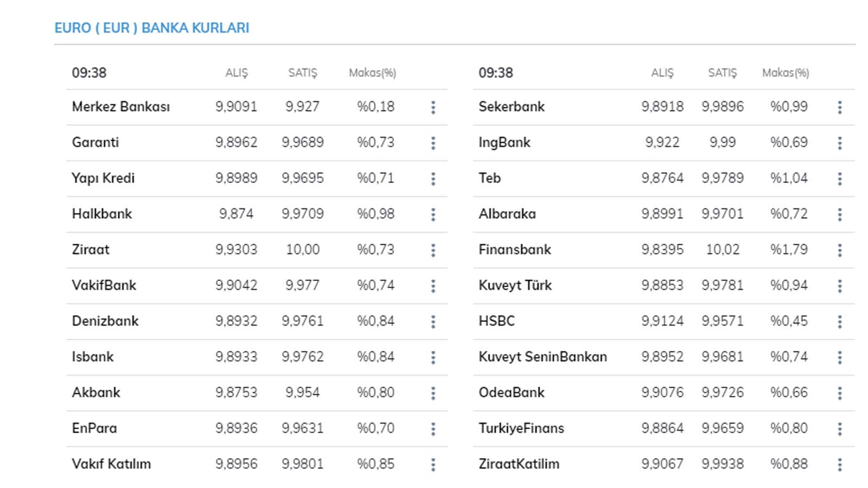Click the options icon for Ziraat row
The height and width of the screenshot is (488, 868).
pyautogui.click(x=433, y=250)
